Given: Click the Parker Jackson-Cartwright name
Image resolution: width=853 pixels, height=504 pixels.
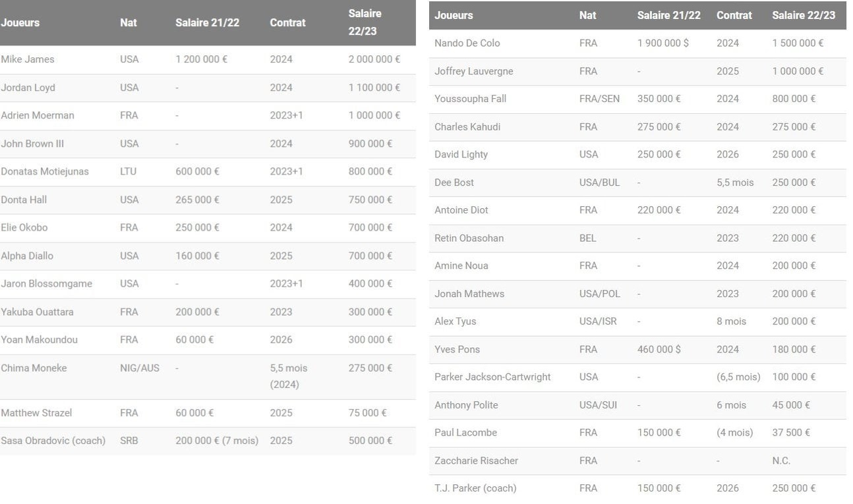Looking at the screenshot, I should click(x=492, y=377).
